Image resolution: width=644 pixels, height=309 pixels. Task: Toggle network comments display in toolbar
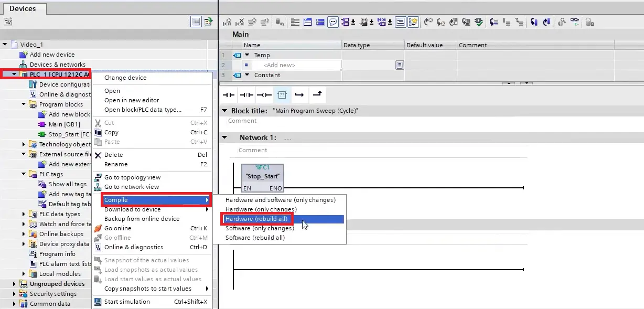coord(333,22)
